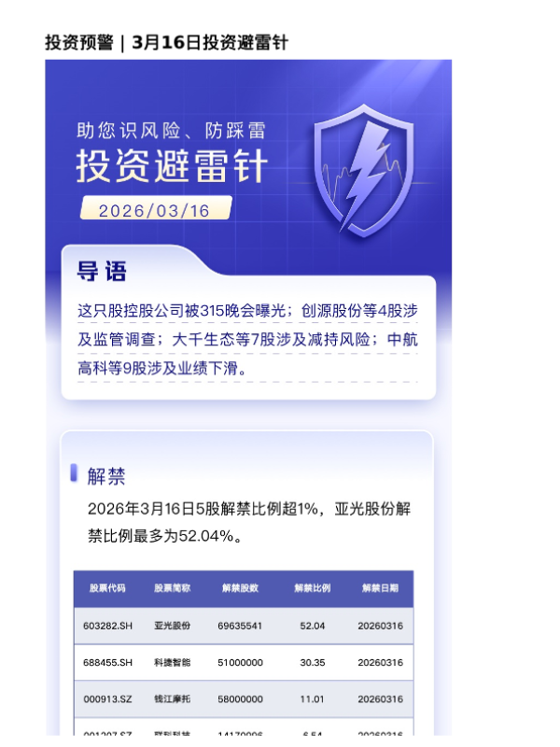Viewport: 560px width, 747px height.
Task: Click stock code 688455.SH
Action: 107,662
